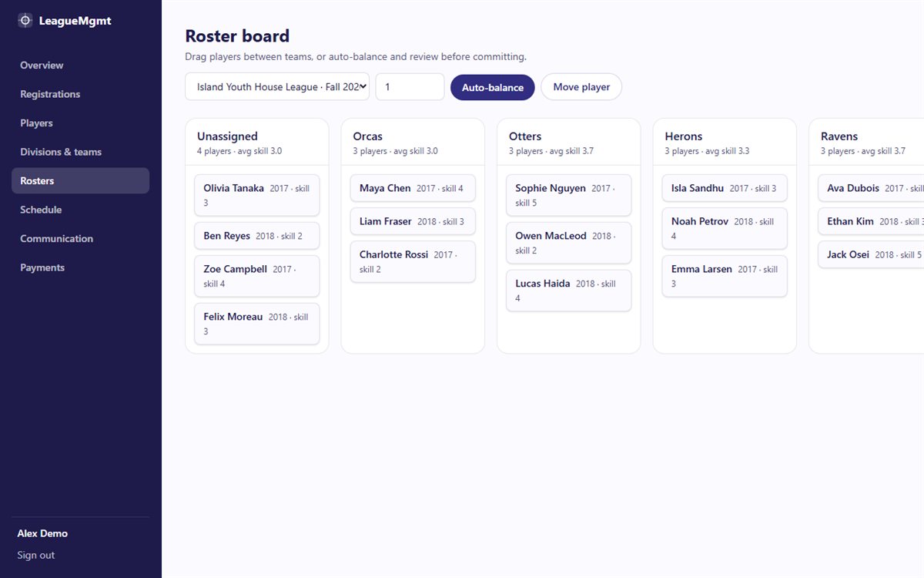Select the Rosters sidebar item
This screenshot has height=578, width=924.
pos(80,181)
